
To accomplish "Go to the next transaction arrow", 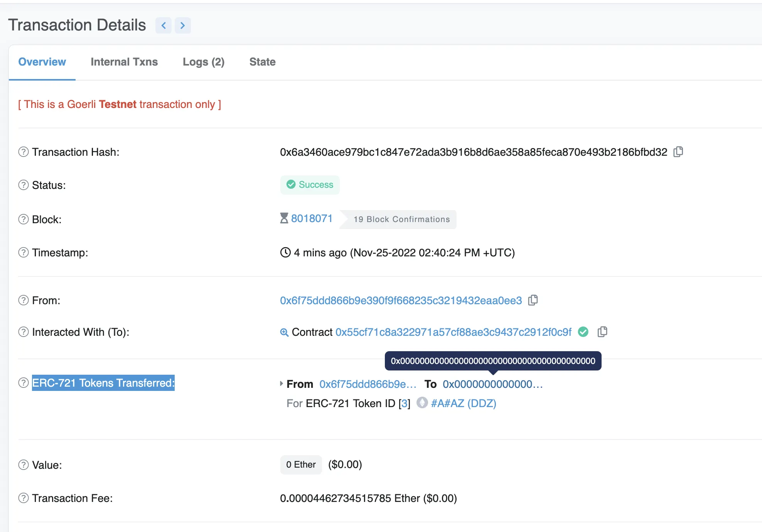I will tap(183, 25).
